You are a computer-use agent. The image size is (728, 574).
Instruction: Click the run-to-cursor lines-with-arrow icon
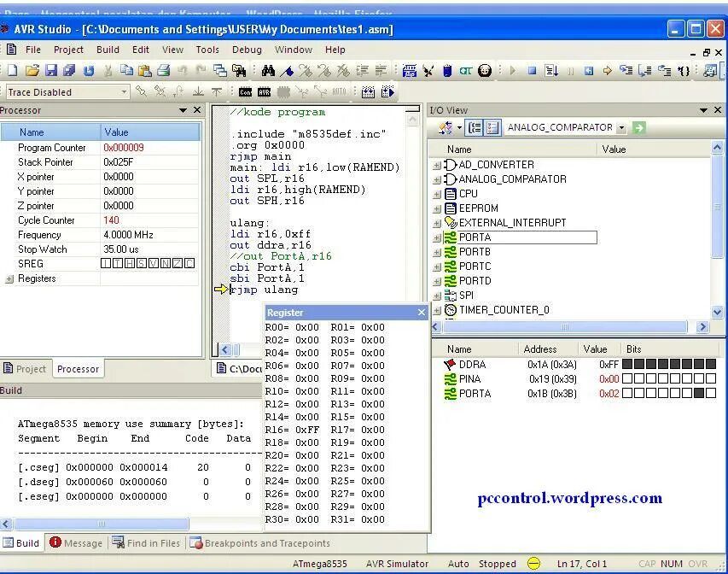point(551,71)
